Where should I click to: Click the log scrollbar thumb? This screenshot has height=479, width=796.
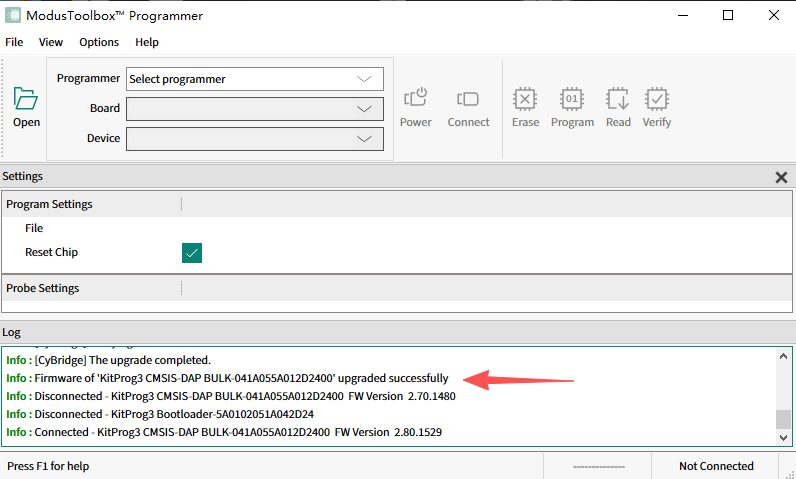[x=783, y=419]
